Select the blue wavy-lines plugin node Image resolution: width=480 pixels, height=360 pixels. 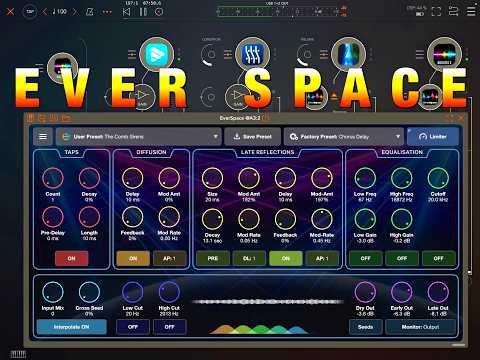(x=252, y=54)
